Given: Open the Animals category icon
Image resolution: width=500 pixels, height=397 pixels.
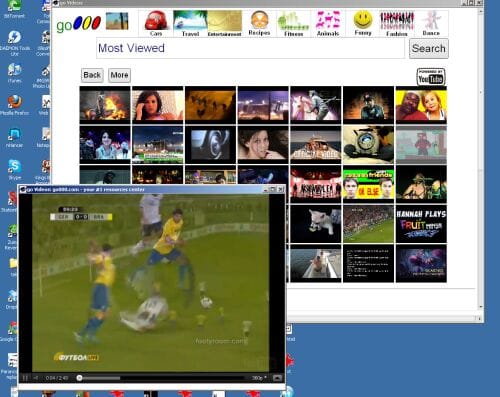Looking at the screenshot, I should click(328, 23).
